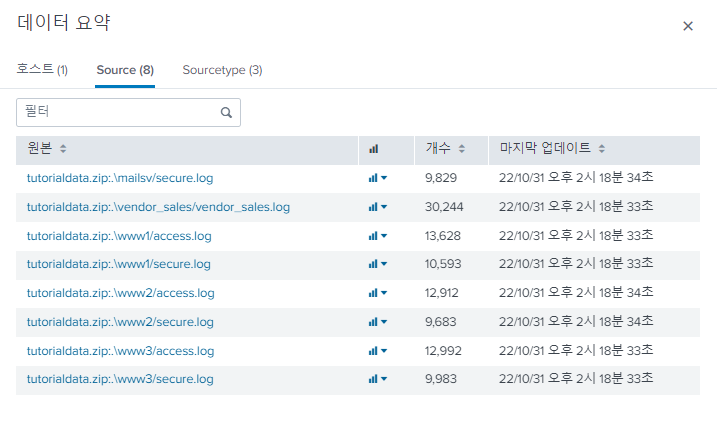Image resolution: width=717 pixels, height=428 pixels.
Task: Sort by the 마지막 업데이트 column
Action: (x=552, y=148)
